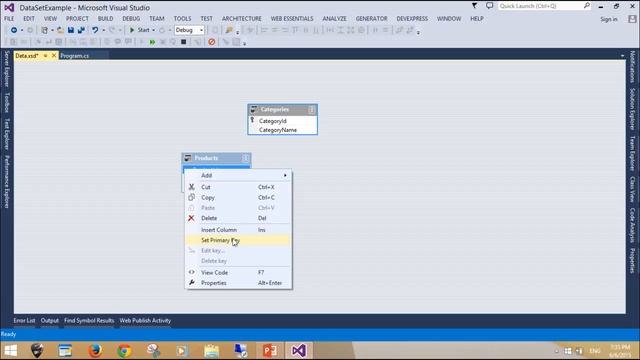The image size is (640, 360).
Task: Open the Navigate Backward dropdown arrow
Action: tap(22, 30)
